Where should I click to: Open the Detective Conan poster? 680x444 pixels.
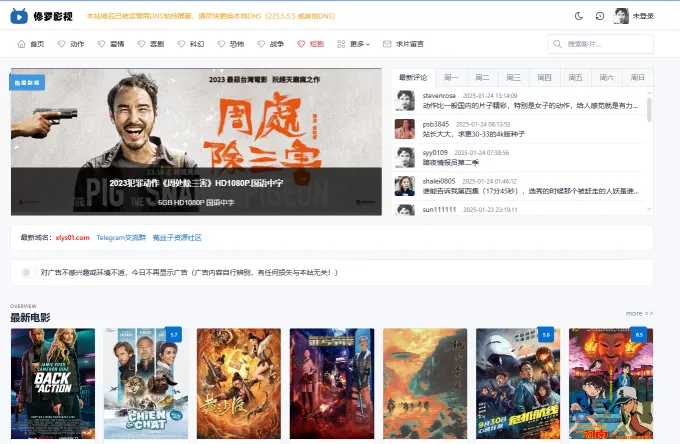[x=611, y=384]
